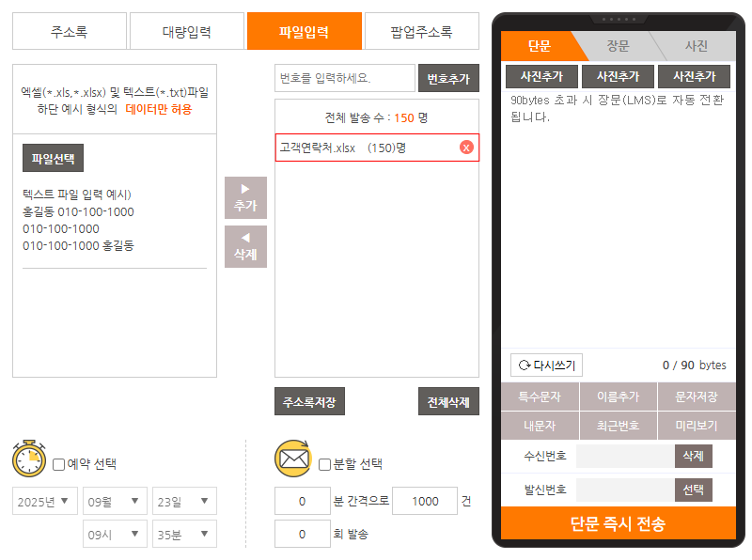The height and width of the screenshot is (560, 752).
Task: Open the 특수문자 panel
Action: click(540, 397)
